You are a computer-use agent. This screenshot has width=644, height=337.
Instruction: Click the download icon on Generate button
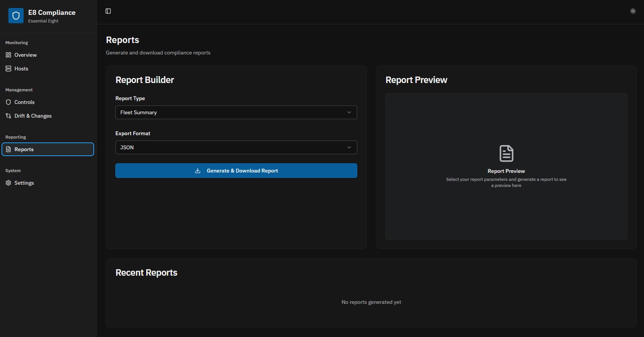click(198, 171)
